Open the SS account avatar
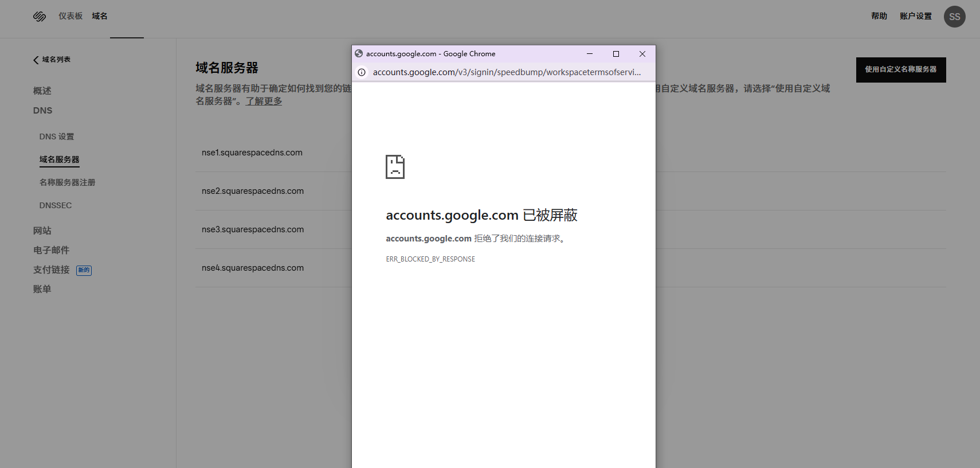The height and width of the screenshot is (468, 980). [x=954, y=17]
